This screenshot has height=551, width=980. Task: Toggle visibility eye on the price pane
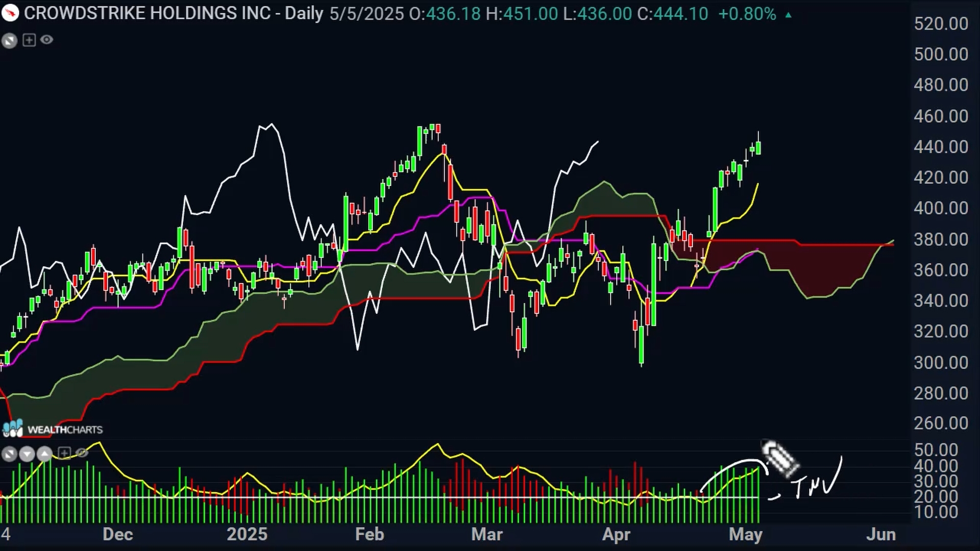click(46, 39)
